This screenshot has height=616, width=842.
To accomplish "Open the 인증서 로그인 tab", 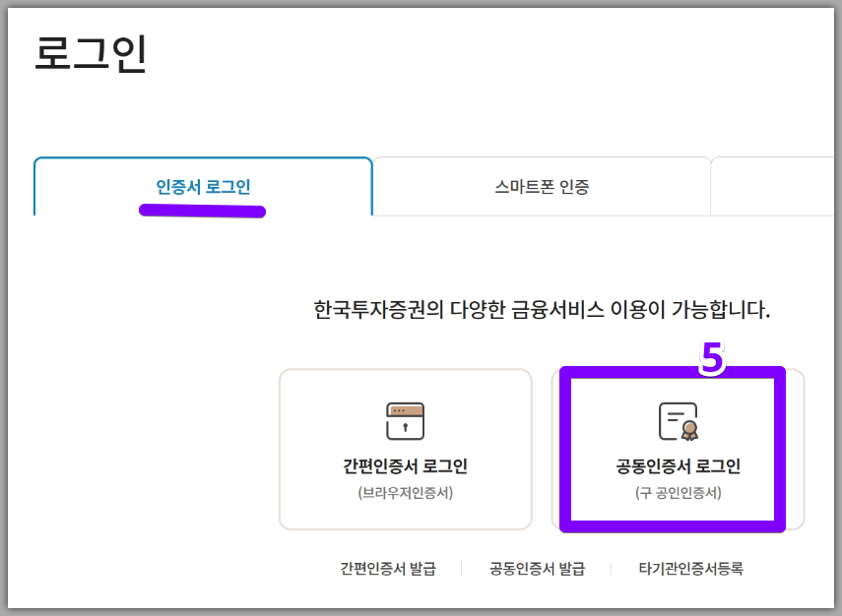I will pyautogui.click(x=203, y=186).
